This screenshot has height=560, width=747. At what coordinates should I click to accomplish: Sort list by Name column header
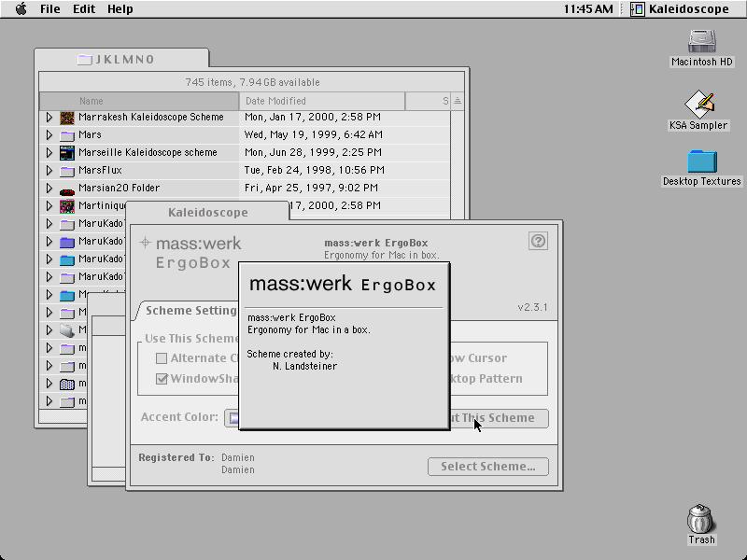point(139,101)
